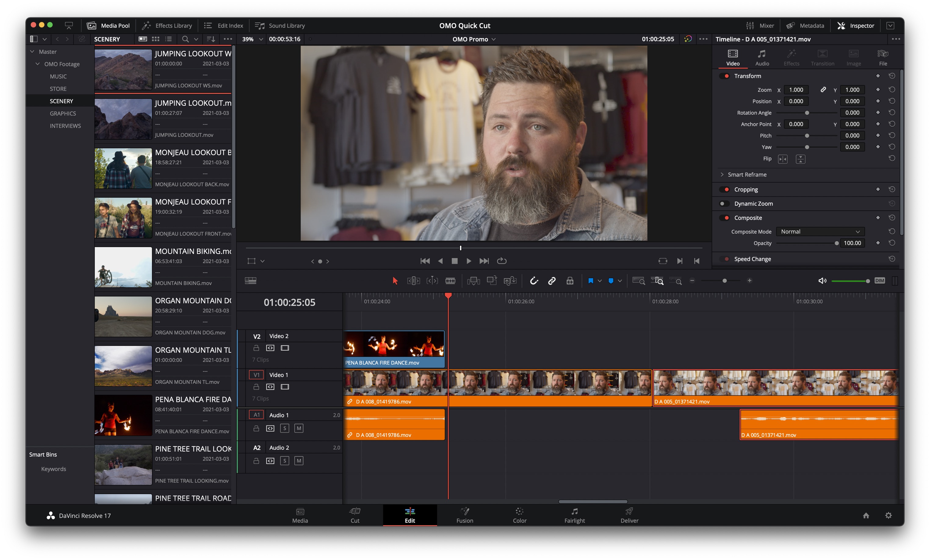The image size is (930, 560).
Task: Jump to the first frame
Action: (425, 261)
